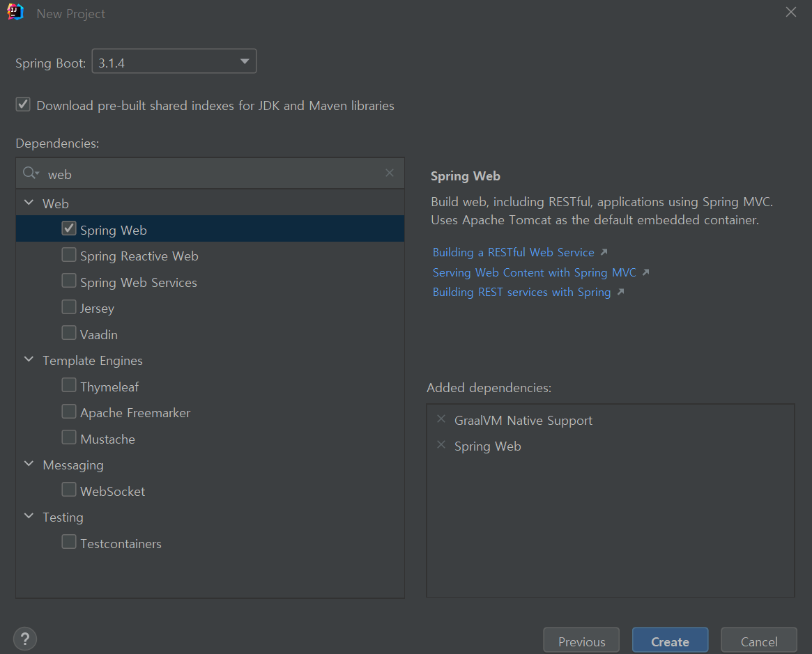Enable the Vaadin checkbox
Viewport: 812px width, 654px height.
coord(69,333)
